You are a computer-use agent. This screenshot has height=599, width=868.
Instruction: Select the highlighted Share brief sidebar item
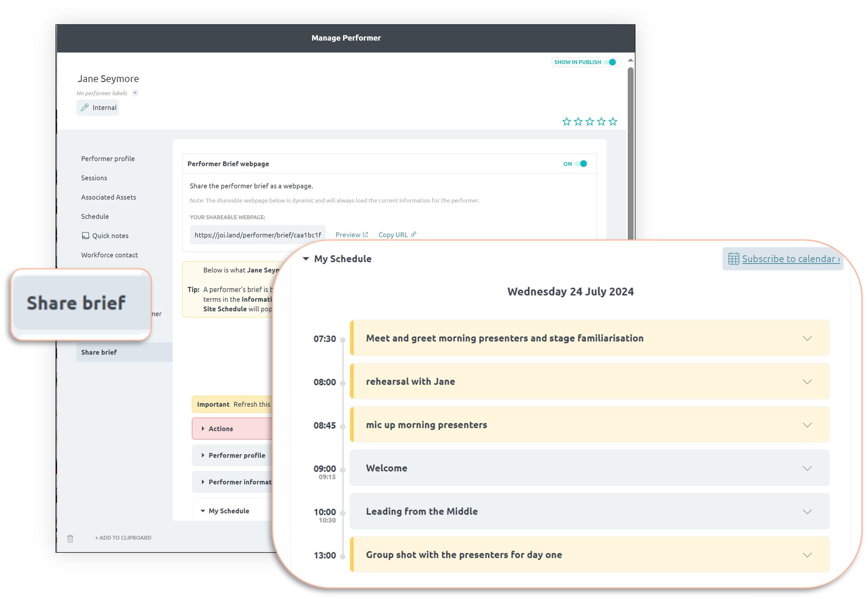pyautogui.click(x=125, y=352)
